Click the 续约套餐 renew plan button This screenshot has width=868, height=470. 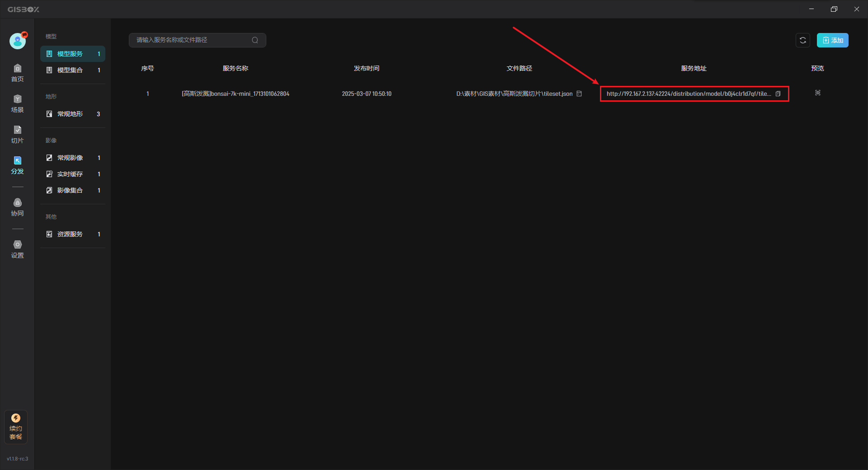(x=16, y=427)
